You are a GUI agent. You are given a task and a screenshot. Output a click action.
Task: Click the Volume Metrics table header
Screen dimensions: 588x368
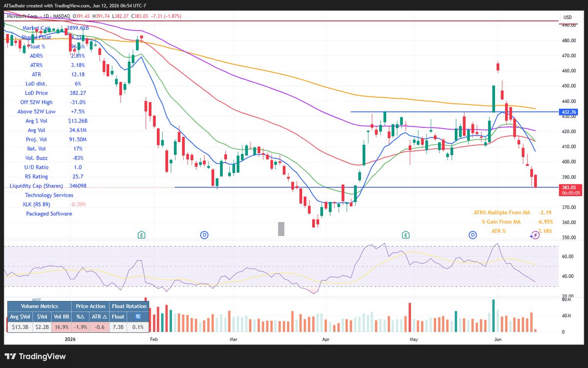tap(39, 306)
